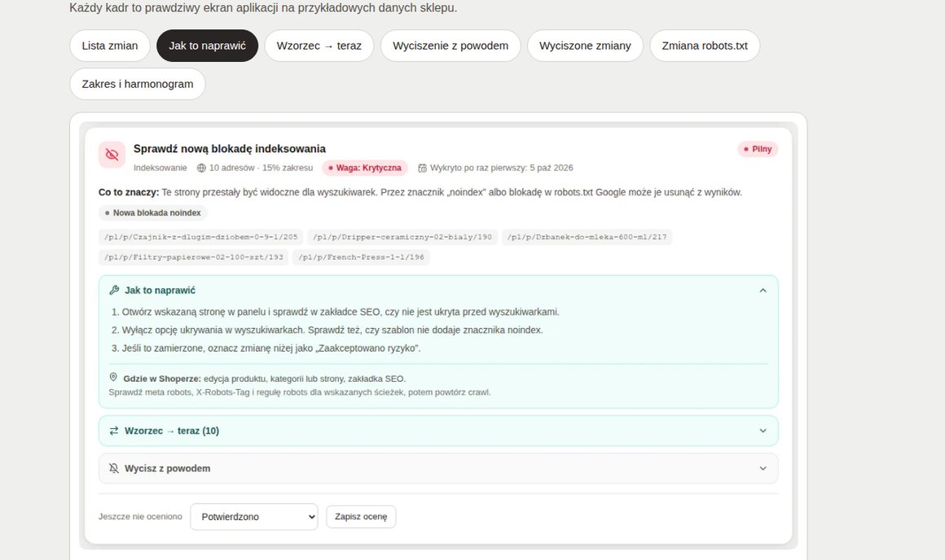Open Zmiana robots.txt tab
Screen dimensions: 945x560
pyautogui.click(x=705, y=46)
